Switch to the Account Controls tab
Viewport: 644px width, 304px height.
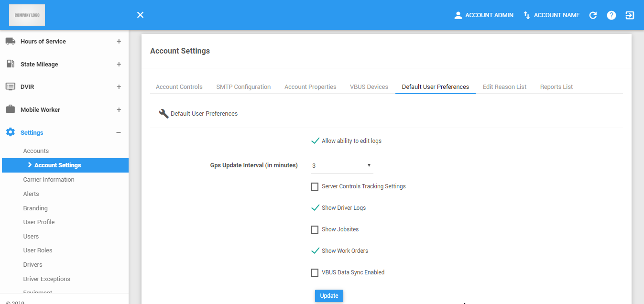tap(179, 87)
